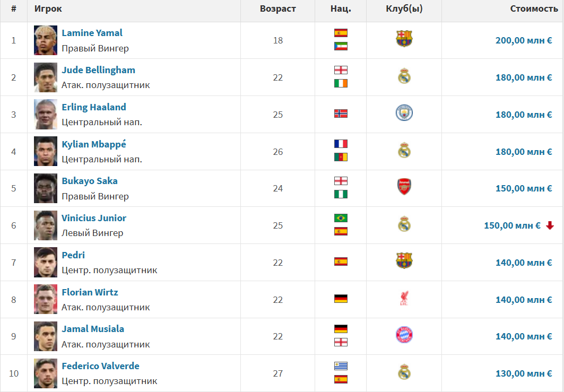Click Liverpool crest in Florian Wirtz row

tap(404, 298)
